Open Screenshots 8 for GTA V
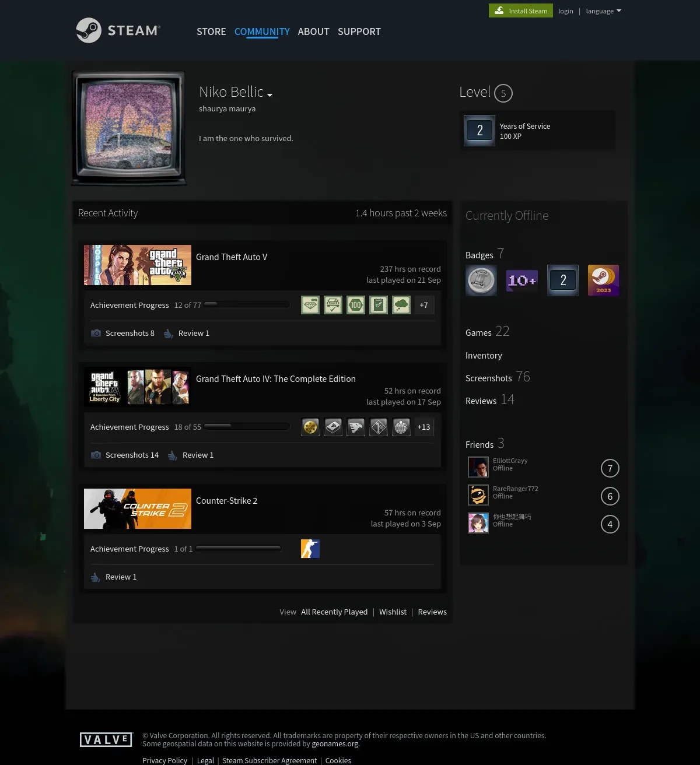The width and height of the screenshot is (700, 765). pos(130,334)
